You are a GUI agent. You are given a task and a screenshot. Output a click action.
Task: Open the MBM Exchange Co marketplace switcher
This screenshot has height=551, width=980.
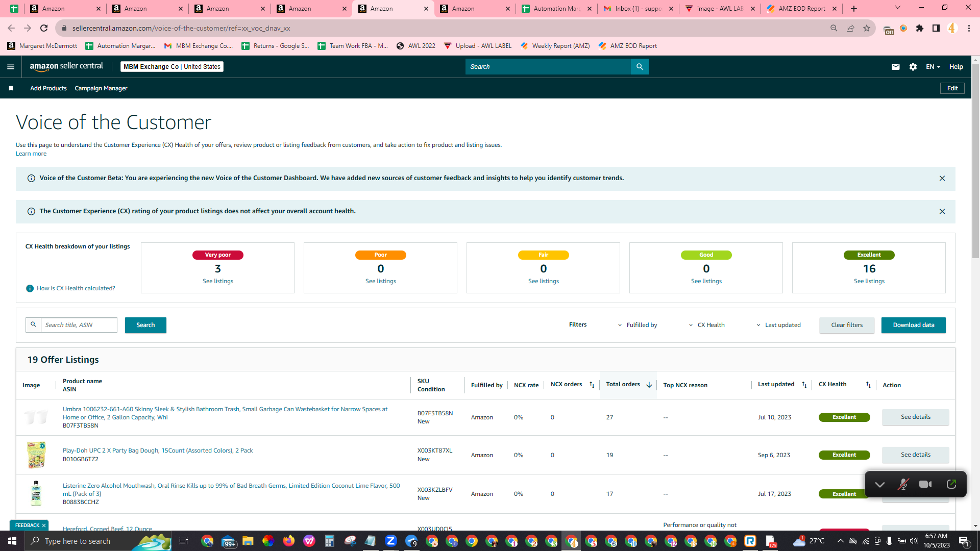point(172,67)
